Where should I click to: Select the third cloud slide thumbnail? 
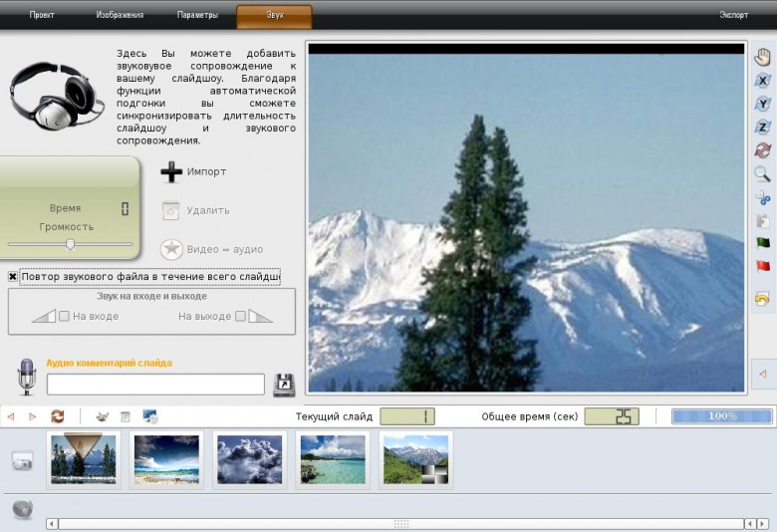tap(250, 459)
